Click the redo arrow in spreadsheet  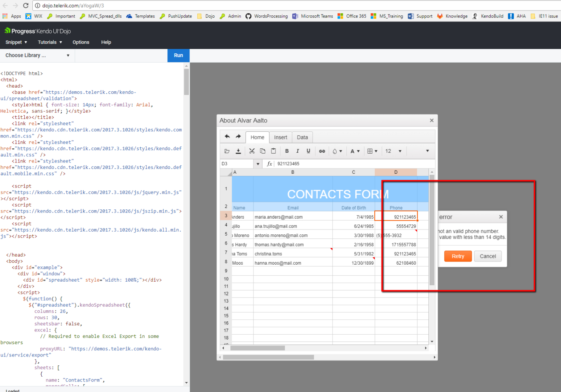pyautogui.click(x=238, y=137)
